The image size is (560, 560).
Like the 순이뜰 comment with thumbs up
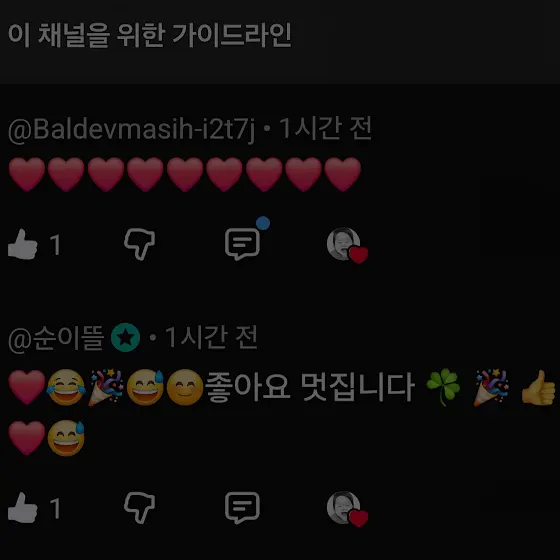(x=22, y=508)
